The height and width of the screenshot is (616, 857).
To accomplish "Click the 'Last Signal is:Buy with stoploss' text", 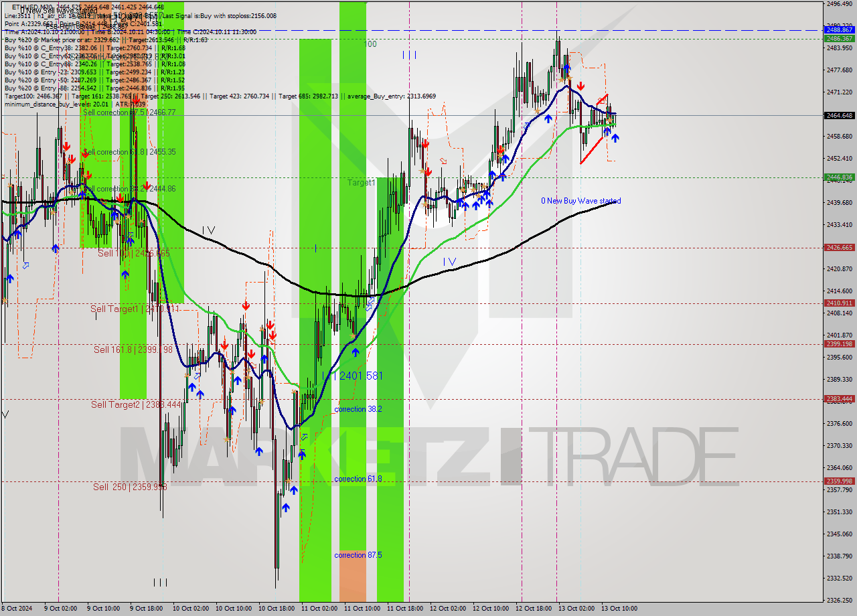I will pyautogui.click(x=218, y=15).
